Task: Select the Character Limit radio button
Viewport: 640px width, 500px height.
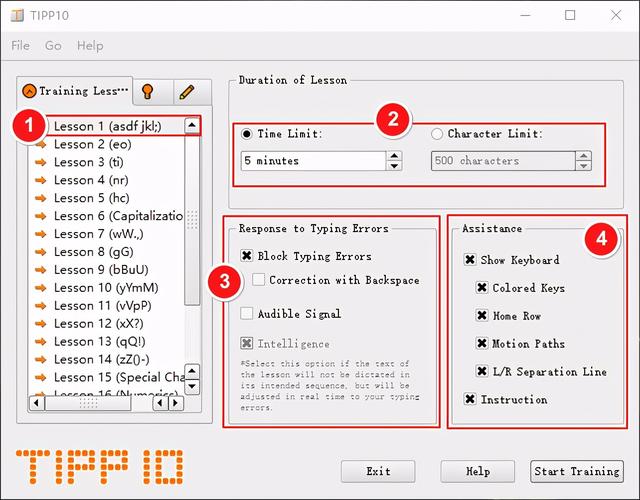Action: point(437,134)
